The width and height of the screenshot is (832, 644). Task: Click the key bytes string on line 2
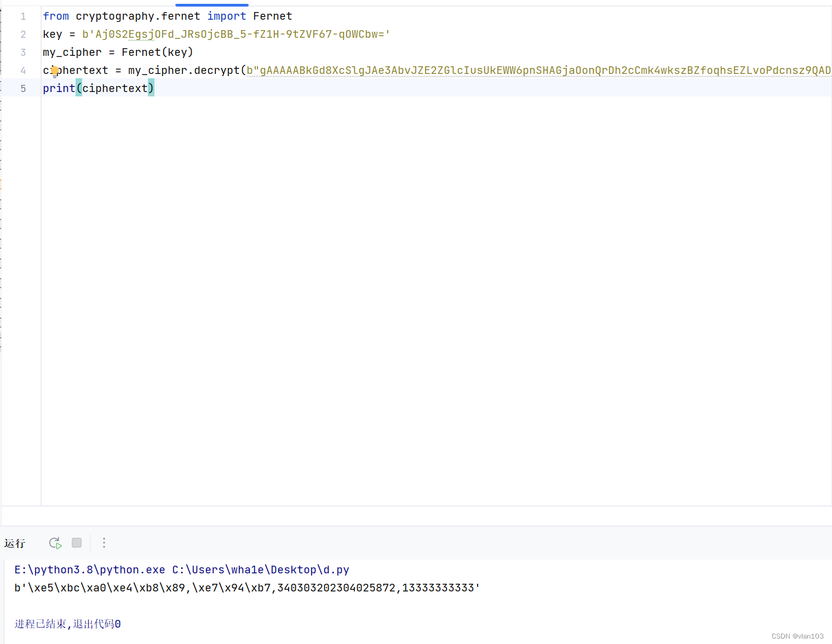click(x=236, y=34)
